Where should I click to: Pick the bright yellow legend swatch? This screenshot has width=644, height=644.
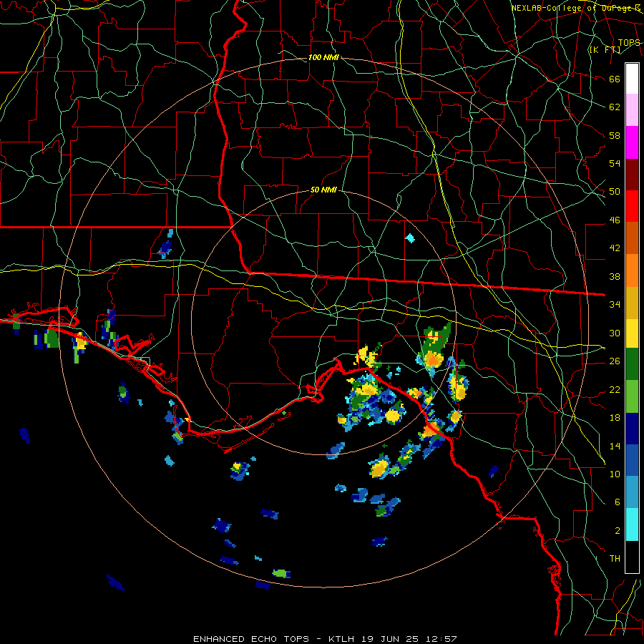[632, 333]
